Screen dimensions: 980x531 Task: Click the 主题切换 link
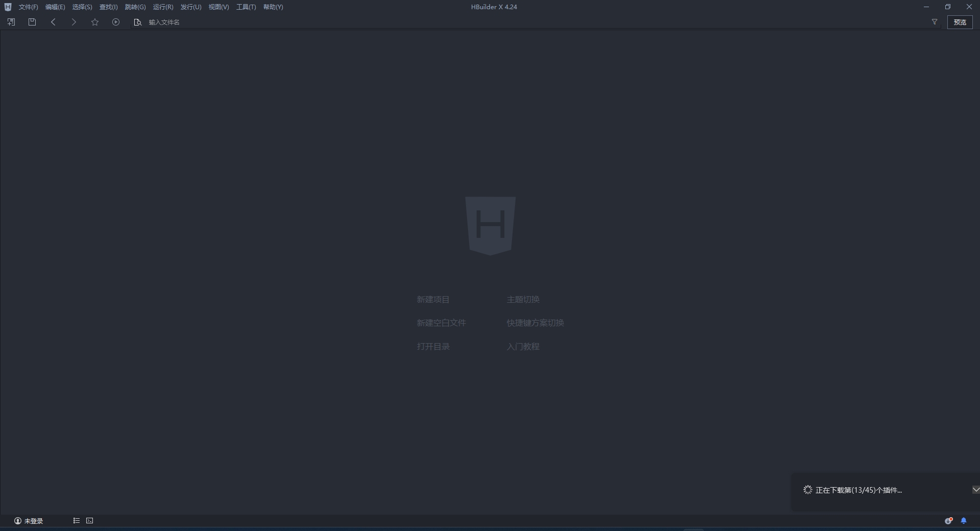[x=523, y=300]
